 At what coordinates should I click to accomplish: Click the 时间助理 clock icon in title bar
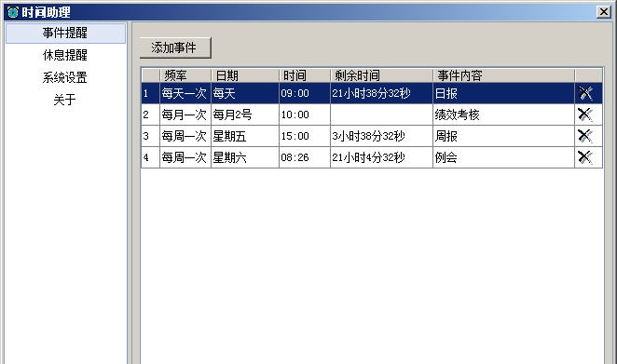click(x=13, y=12)
